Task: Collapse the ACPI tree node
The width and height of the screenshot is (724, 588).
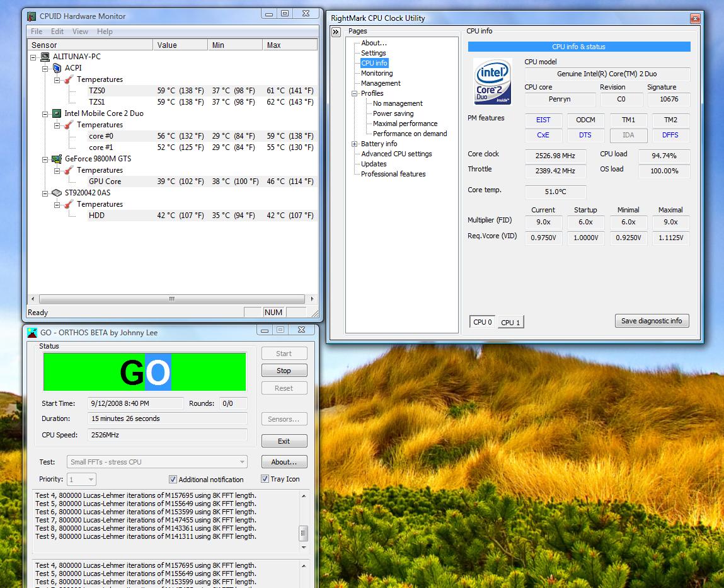Action: [45, 68]
